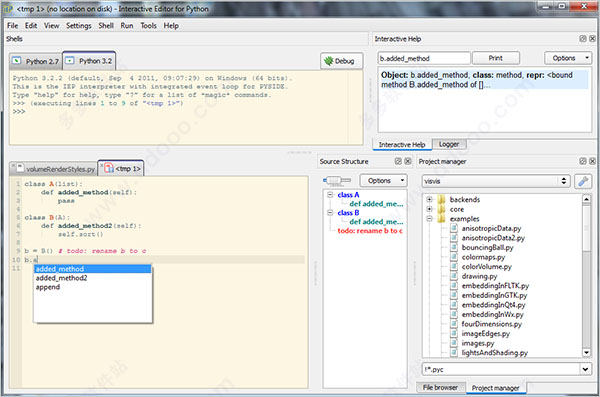Open embeddingInFLTK.py file

click(495, 286)
